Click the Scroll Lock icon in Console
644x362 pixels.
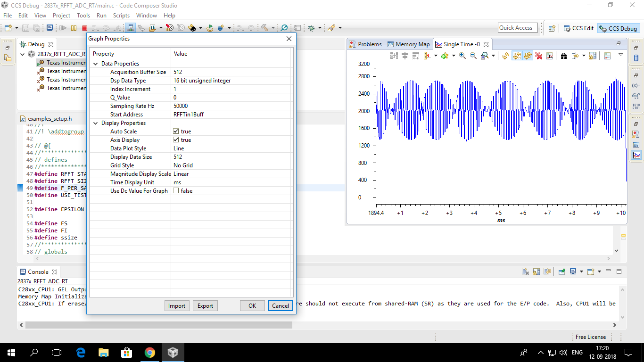tap(536, 271)
